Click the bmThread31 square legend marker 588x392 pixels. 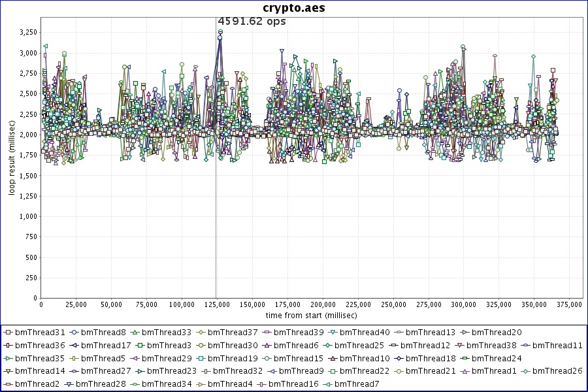click(x=8, y=333)
